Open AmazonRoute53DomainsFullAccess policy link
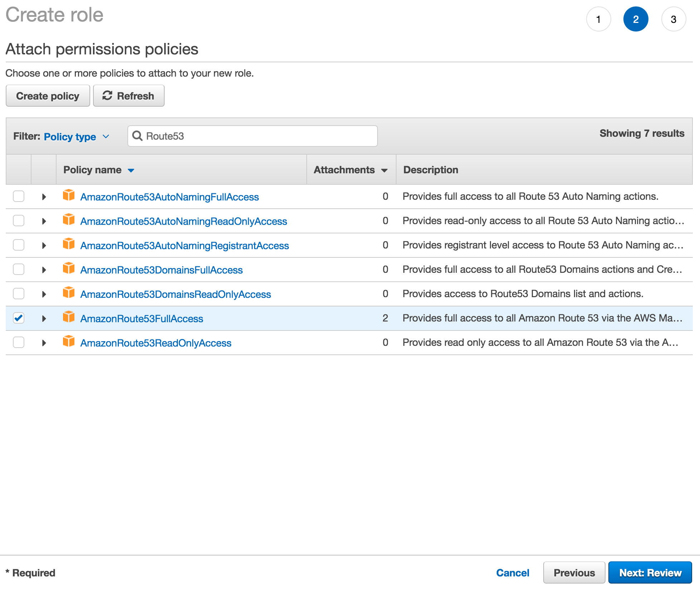 [x=161, y=270]
